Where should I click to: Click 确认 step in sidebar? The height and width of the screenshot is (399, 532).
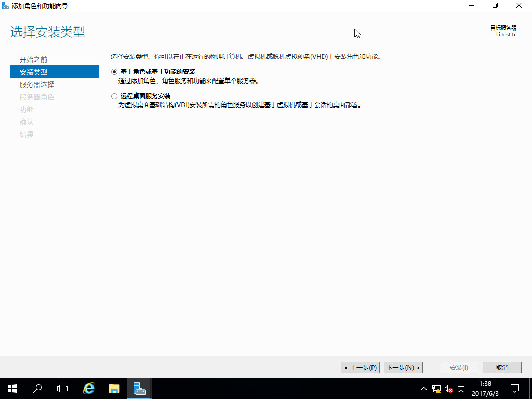(x=26, y=122)
